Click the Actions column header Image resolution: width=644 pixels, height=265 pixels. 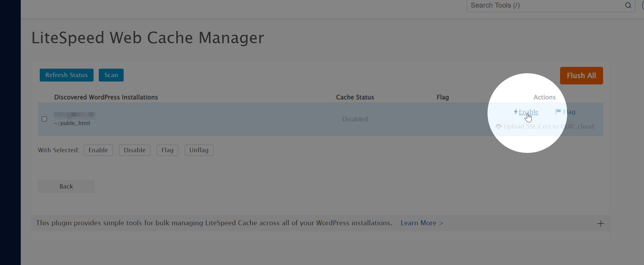point(544,97)
